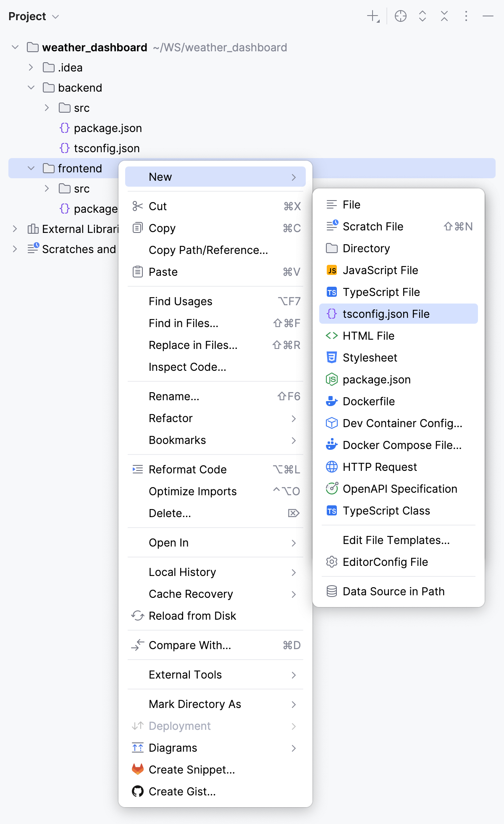This screenshot has height=824, width=504.
Task: Open the Project panel options kebab menu
Action: pyautogui.click(x=466, y=16)
